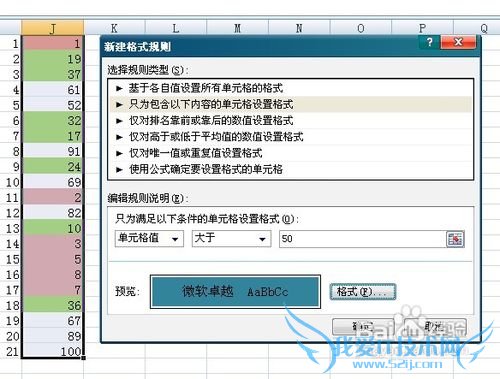Screen dimensions: 500x379
Task: Select row 1 header
Action: [11, 43]
